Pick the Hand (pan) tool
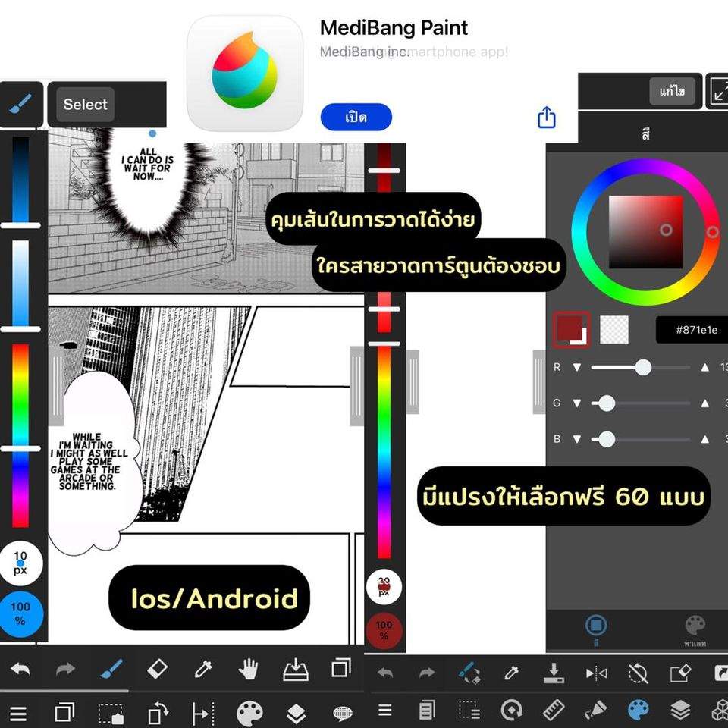Viewport: 728px width, 728px height. (x=248, y=669)
